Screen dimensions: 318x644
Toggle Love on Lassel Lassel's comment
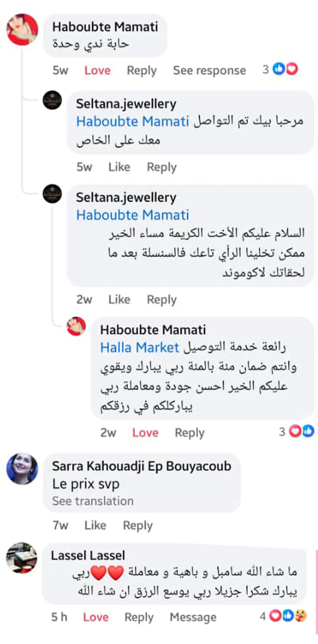(96, 617)
